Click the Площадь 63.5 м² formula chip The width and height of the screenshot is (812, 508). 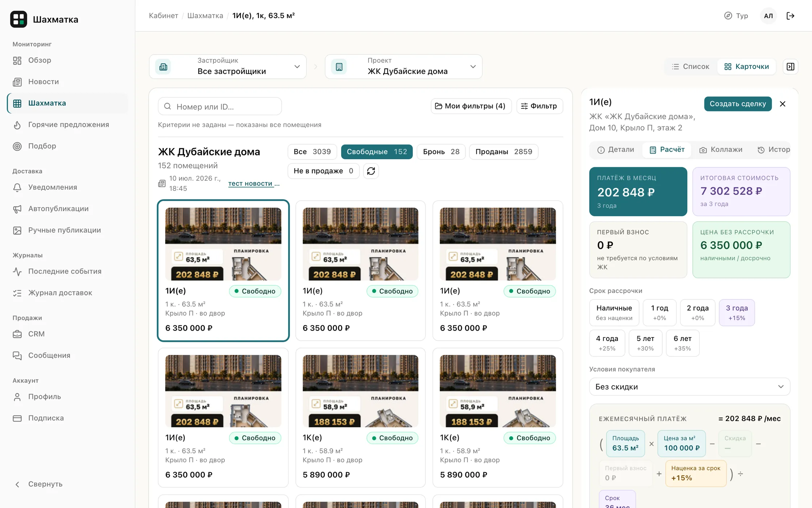625,443
